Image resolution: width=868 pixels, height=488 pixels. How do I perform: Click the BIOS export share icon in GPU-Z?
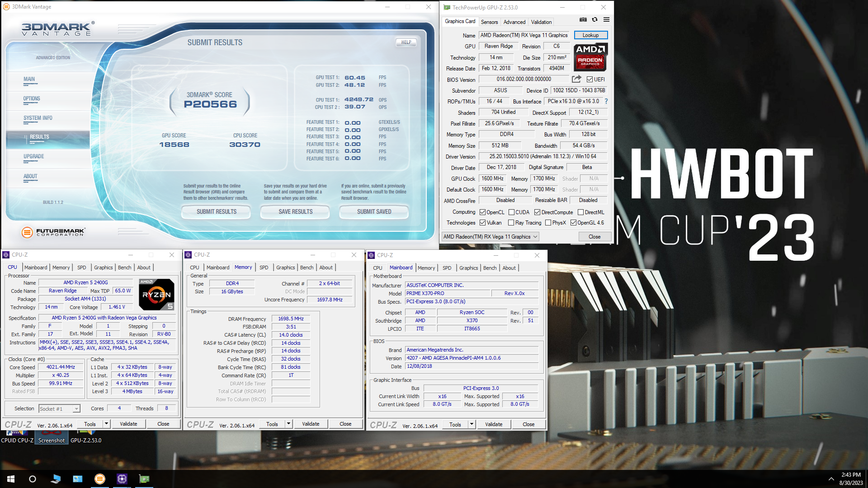click(x=576, y=79)
